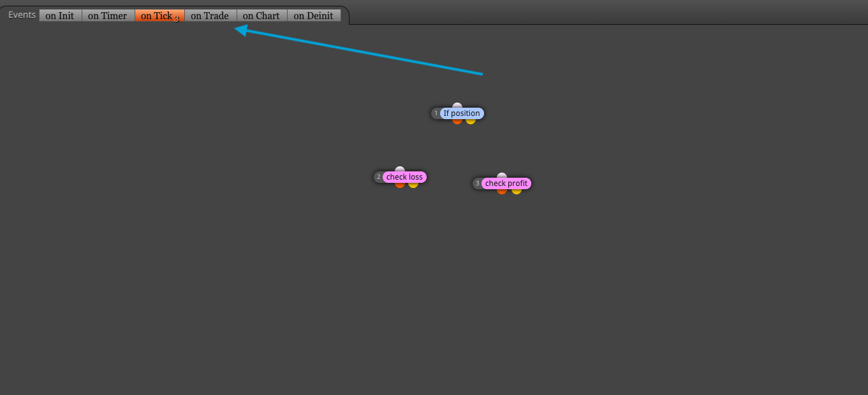Image resolution: width=868 pixels, height=395 pixels.
Task: Switch to the on Init event tab
Action: [60, 15]
